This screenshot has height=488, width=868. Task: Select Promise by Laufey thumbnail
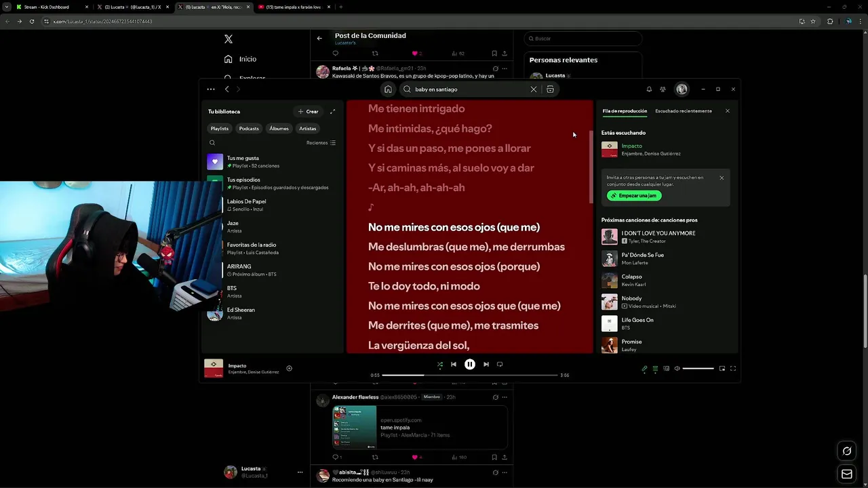pyautogui.click(x=610, y=345)
